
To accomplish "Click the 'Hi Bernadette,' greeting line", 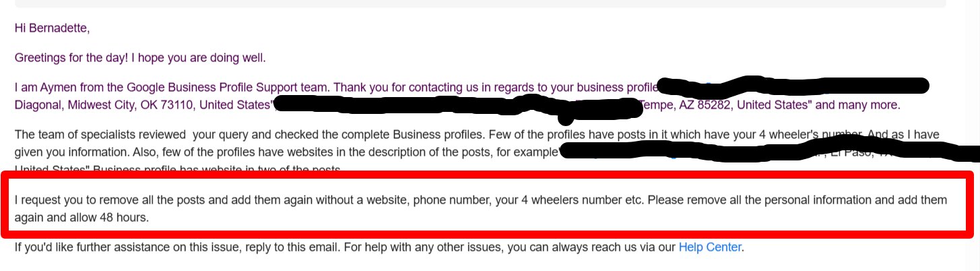I will tap(52, 28).
